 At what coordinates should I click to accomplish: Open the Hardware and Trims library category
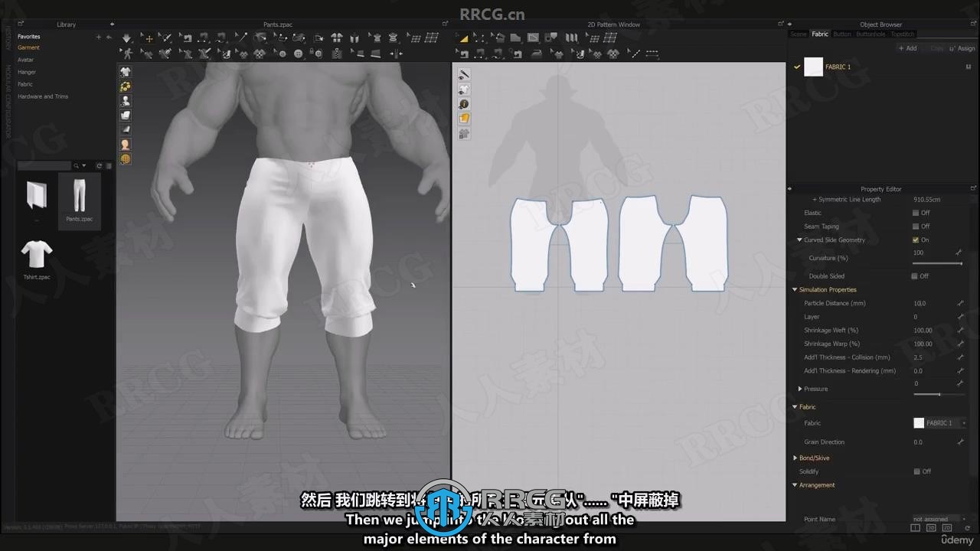pos(43,96)
